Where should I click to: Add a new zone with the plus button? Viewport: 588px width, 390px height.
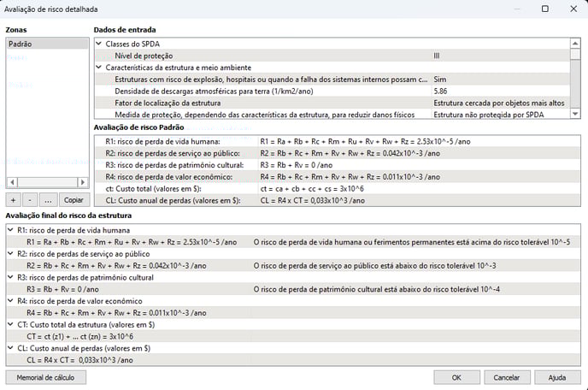coord(13,200)
